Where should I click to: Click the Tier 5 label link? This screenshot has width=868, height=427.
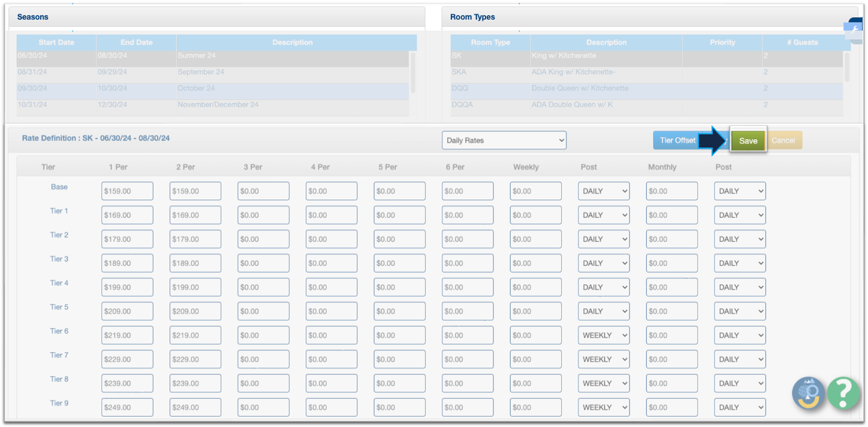59,307
